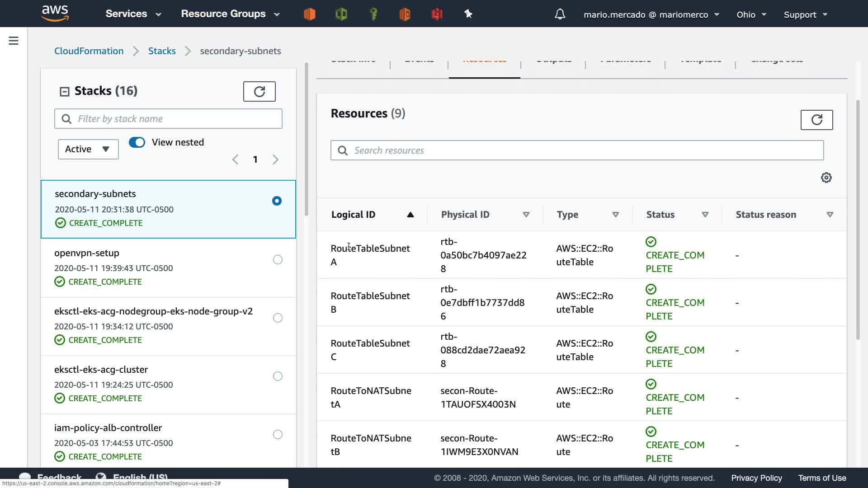The image size is (868, 488).
Task: Select the eksctl-eks-acg-cluster stack radio button
Action: [278, 376]
